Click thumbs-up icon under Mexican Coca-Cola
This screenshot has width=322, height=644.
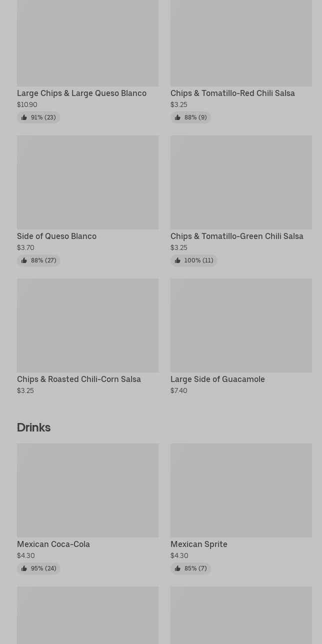coord(24,568)
